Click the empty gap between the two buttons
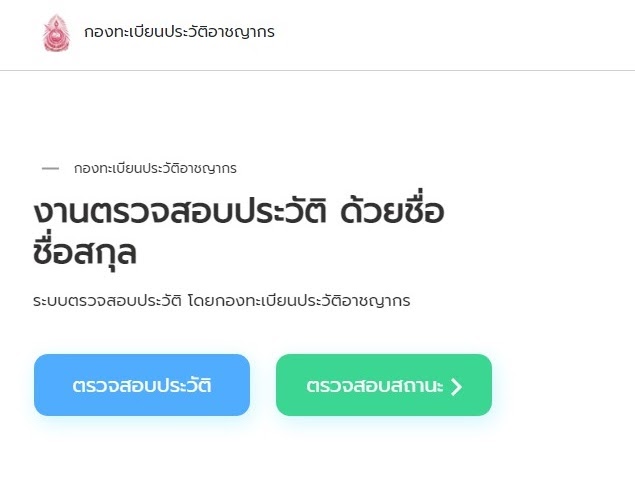Screen dimensions: 635x483 pyautogui.click(x=263, y=385)
